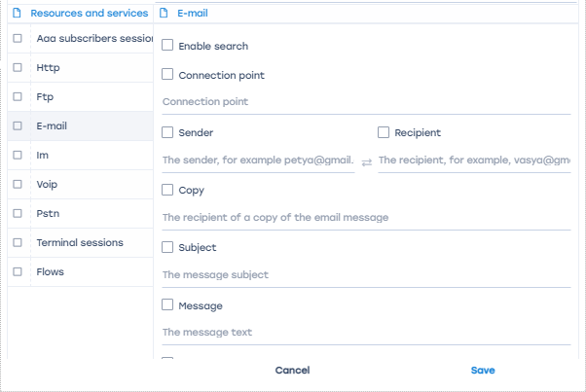
Task: Click the sender email input field
Action: click(x=258, y=160)
